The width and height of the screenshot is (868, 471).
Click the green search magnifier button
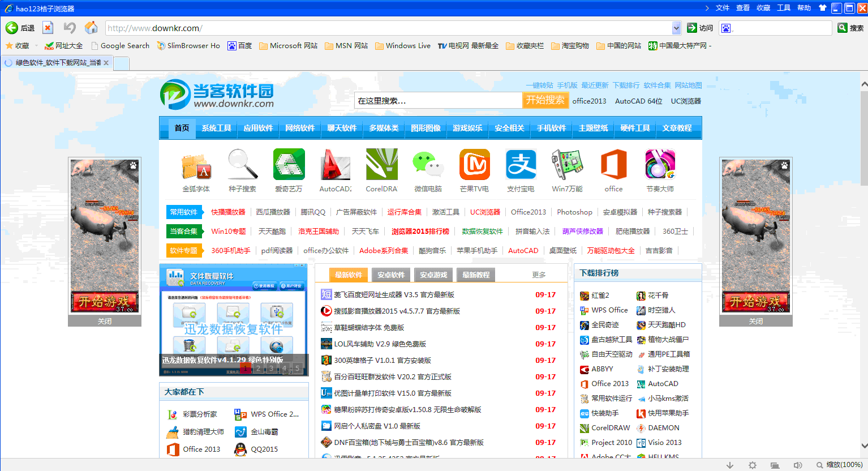[x=842, y=28]
